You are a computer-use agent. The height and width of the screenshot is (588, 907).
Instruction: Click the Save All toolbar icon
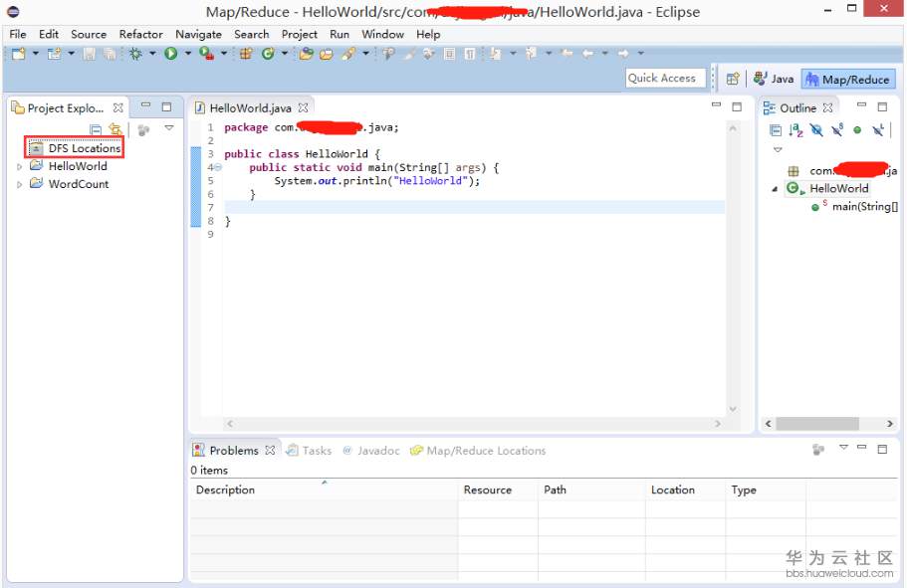[109, 54]
